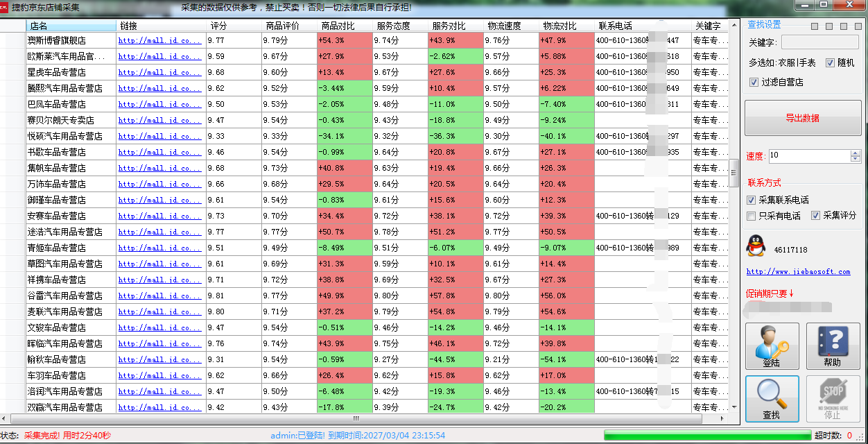The image size is (868, 444).
Task: Open the jiebaosoft.com website link
Action: (x=798, y=272)
